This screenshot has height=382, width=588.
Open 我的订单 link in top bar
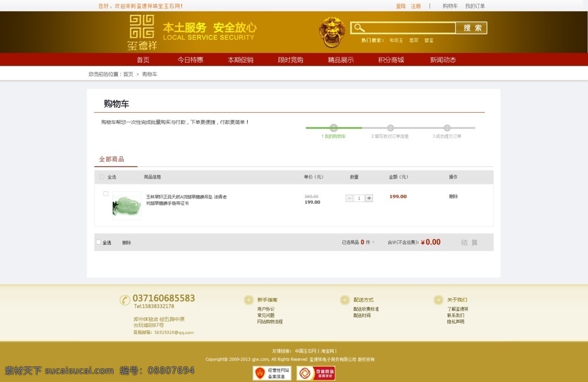(475, 6)
